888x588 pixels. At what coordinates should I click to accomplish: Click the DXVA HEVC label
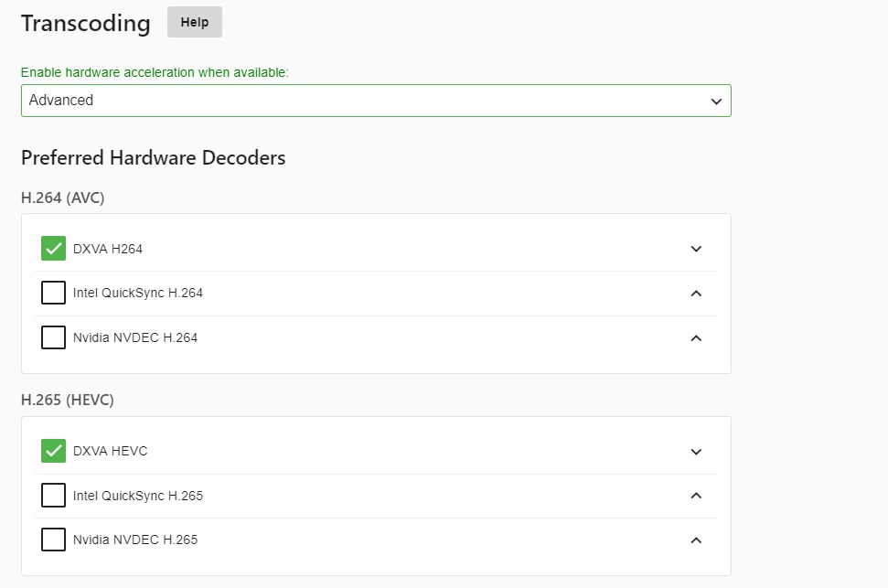110,451
